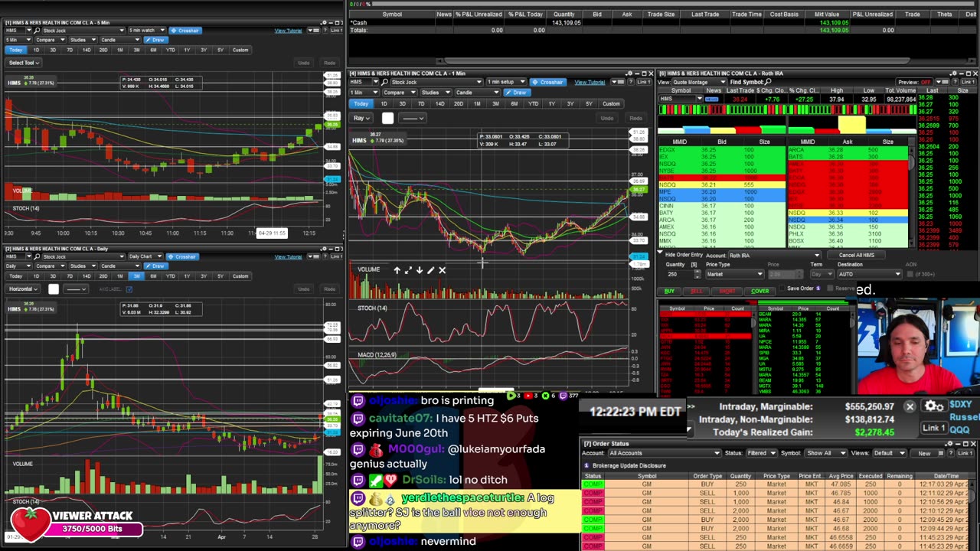Click the COVER order button
980x551 pixels.
click(759, 291)
